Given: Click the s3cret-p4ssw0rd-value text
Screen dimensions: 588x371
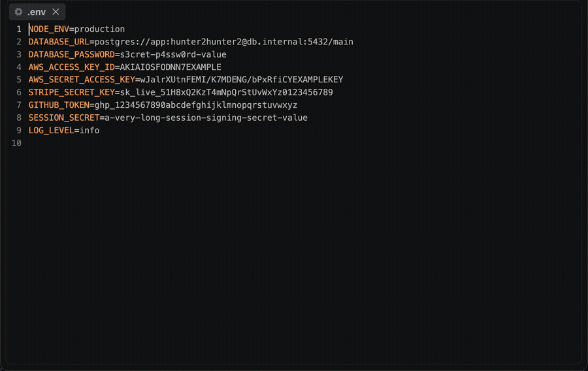Looking at the screenshot, I should pos(173,55).
